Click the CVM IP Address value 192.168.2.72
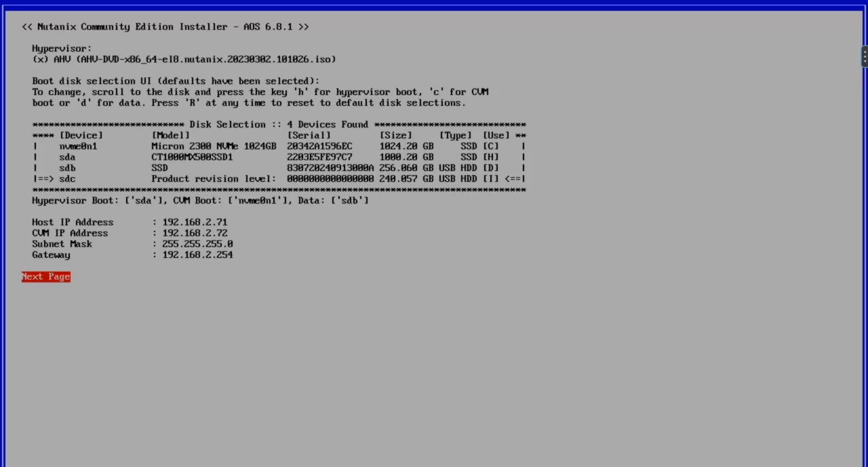This screenshot has width=868, height=467. pos(195,233)
